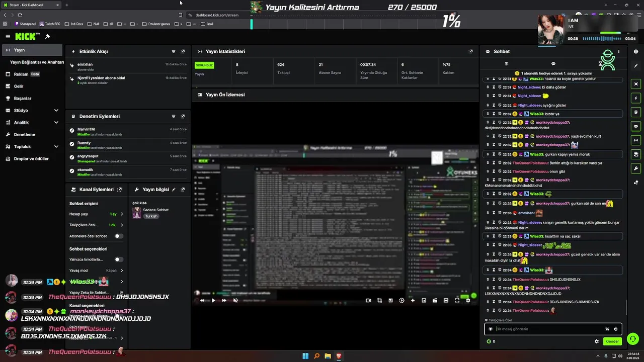Image resolution: width=644 pixels, height=362 pixels.
Task: Open the ekomatik ban entry
Action: pos(128,172)
